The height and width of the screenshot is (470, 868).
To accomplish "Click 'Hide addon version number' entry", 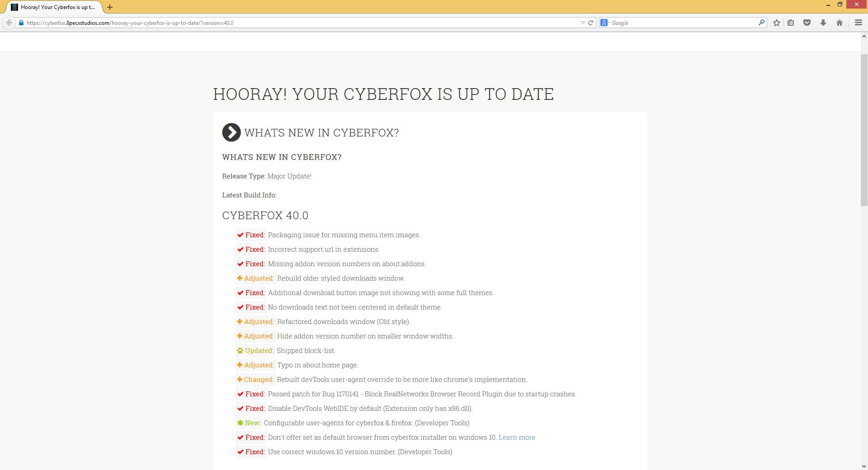I will (x=365, y=336).
